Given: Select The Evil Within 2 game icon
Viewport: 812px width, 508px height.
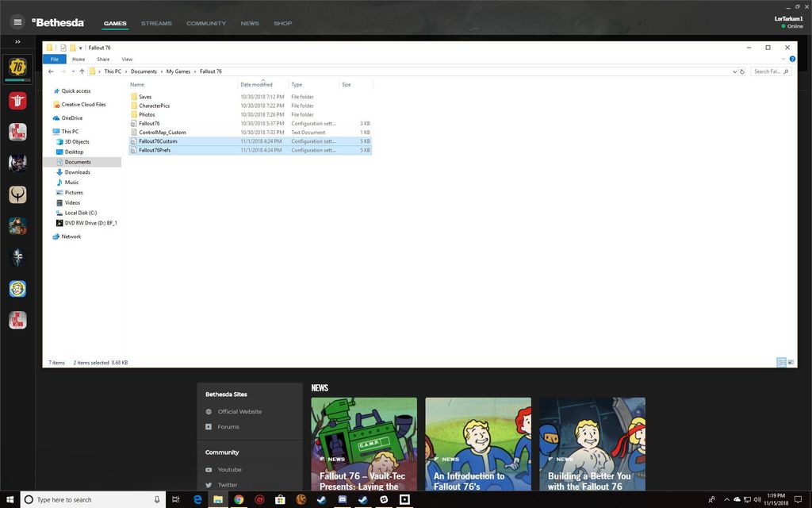Looking at the screenshot, I should click(17, 133).
